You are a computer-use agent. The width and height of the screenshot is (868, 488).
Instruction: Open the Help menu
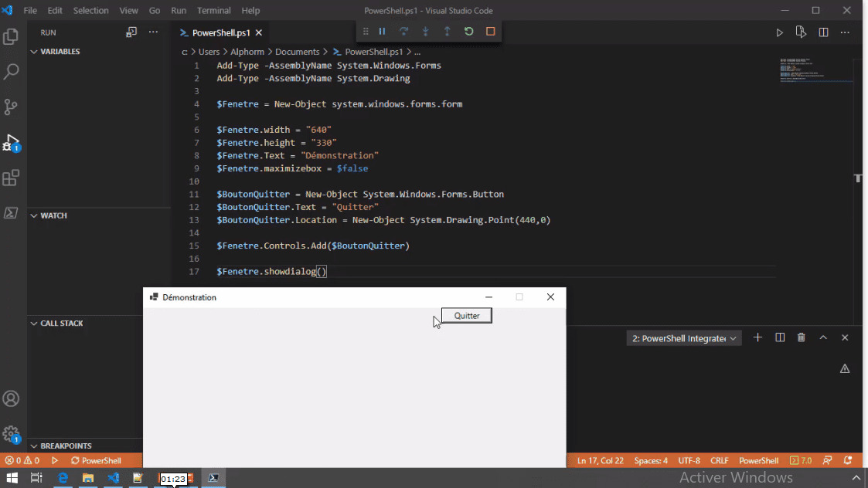(250, 11)
